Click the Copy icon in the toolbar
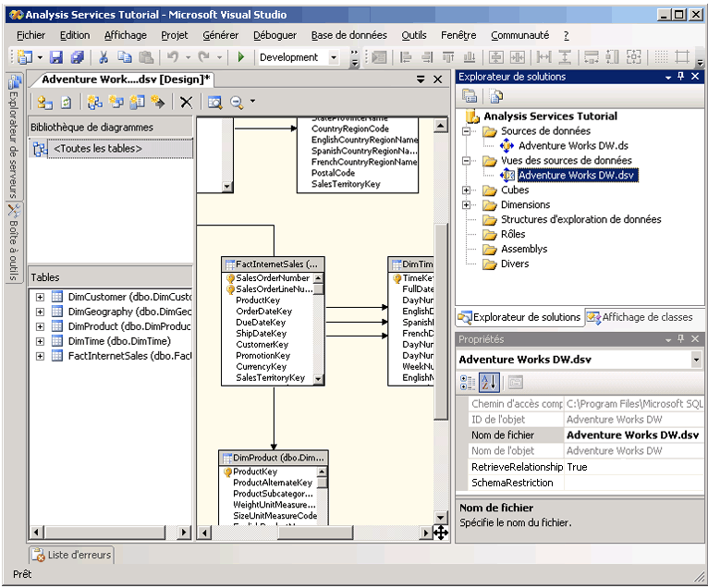Viewport: 708px width, 588px height. coord(125,57)
